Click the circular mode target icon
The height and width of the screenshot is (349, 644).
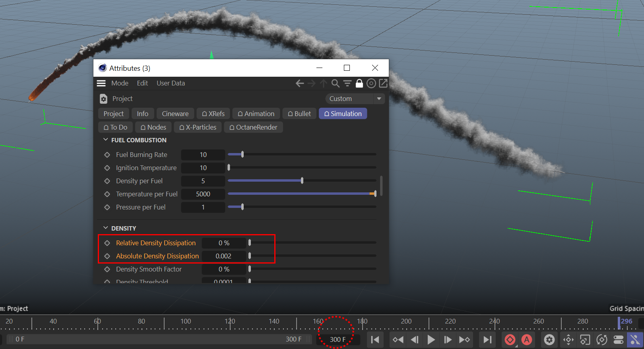click(371, 83)
